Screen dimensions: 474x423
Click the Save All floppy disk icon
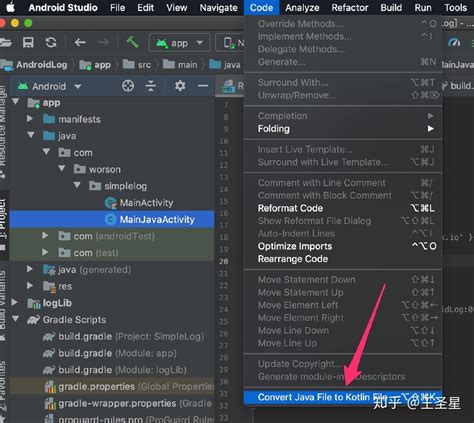28,42
